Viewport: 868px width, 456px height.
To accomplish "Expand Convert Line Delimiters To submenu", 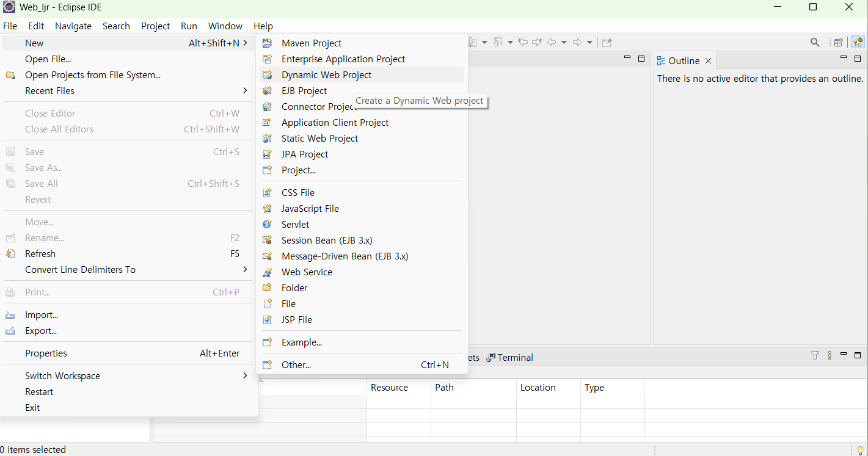I will [x=245, y=269].
